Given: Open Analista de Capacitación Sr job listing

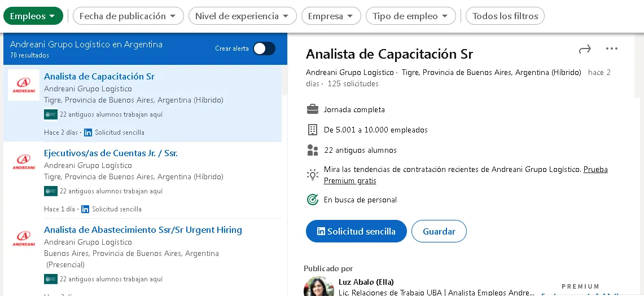Looking at the screenshot, I should 99,76.
